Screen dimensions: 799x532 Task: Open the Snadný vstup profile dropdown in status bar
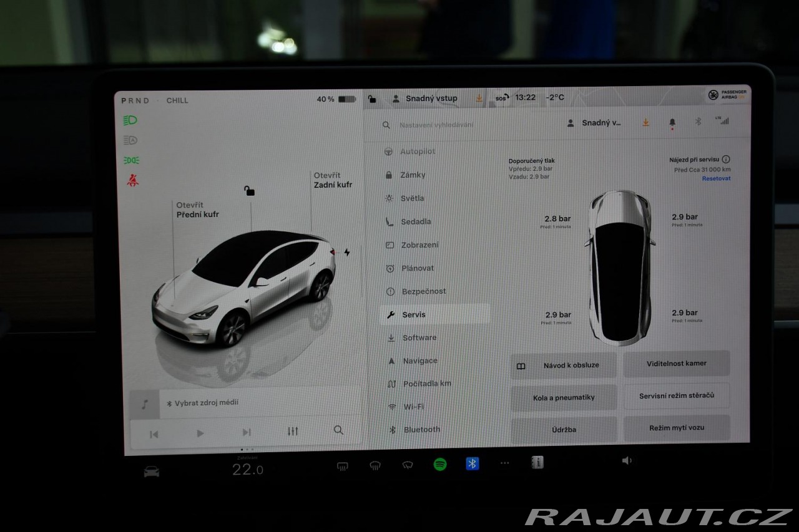(x=424, y=99)
